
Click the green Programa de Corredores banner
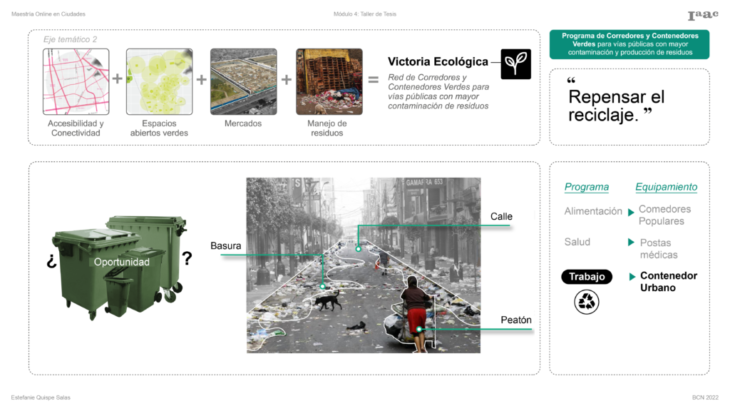[x=629, y=45]
